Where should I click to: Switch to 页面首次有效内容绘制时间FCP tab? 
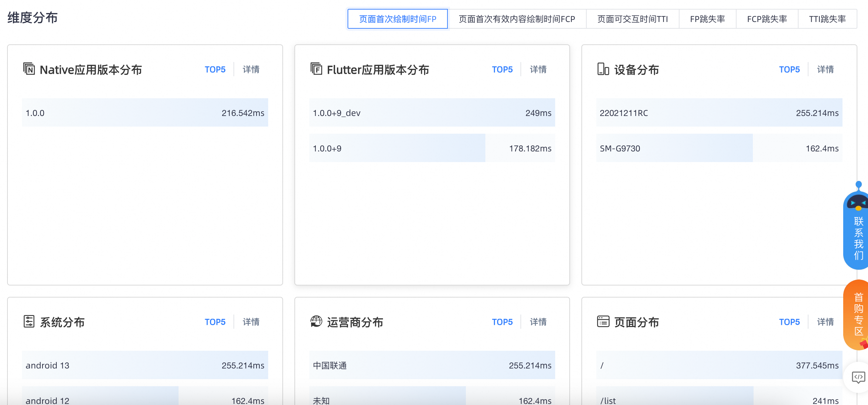tap(517, 19)
